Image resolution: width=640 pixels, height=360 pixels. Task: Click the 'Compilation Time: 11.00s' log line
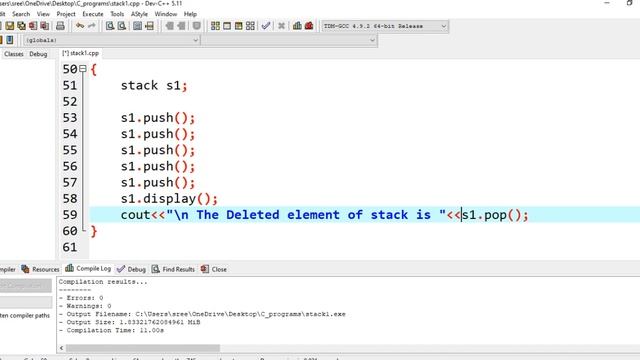tap(111, 331)
